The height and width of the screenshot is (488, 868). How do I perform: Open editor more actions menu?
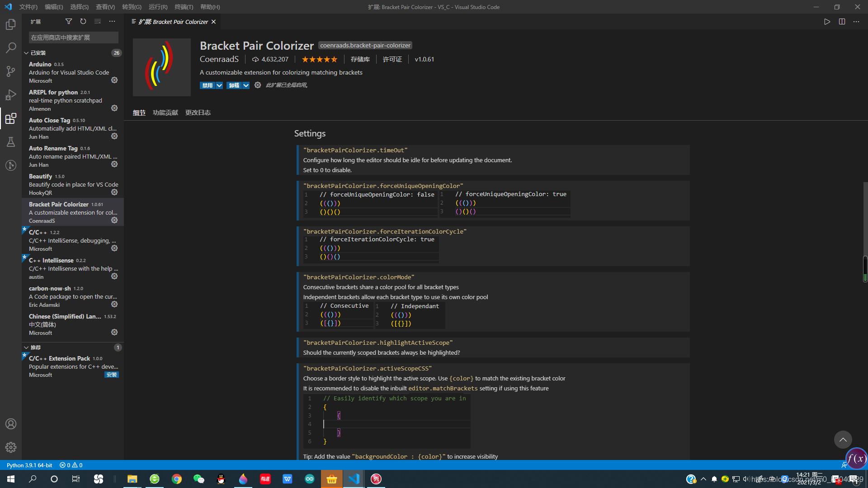pyautogui.click(x=856, y=22)
